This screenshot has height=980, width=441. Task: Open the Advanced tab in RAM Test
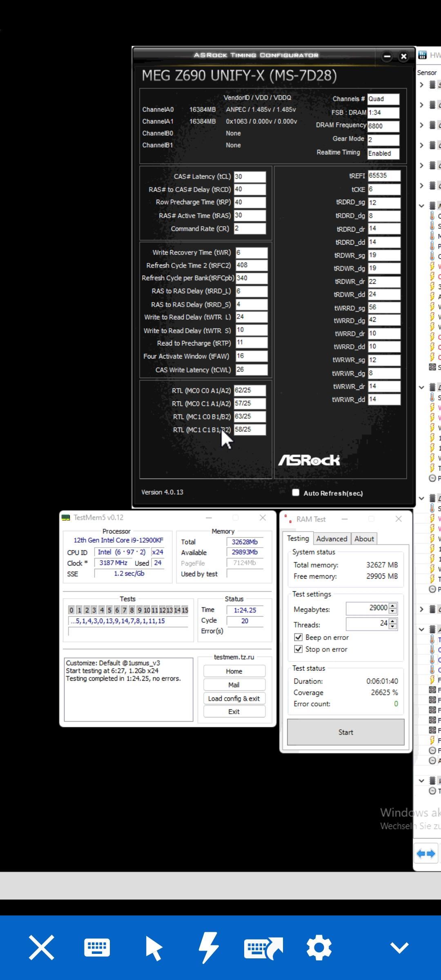pos(332,539)
